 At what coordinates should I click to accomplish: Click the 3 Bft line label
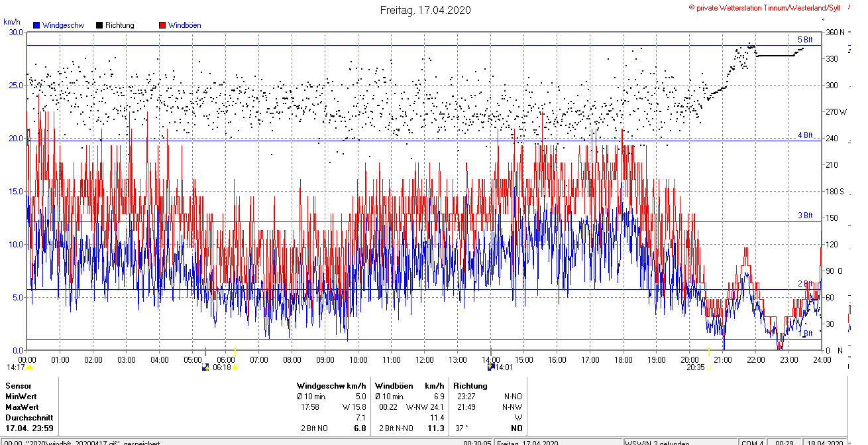tap(805, 216)
